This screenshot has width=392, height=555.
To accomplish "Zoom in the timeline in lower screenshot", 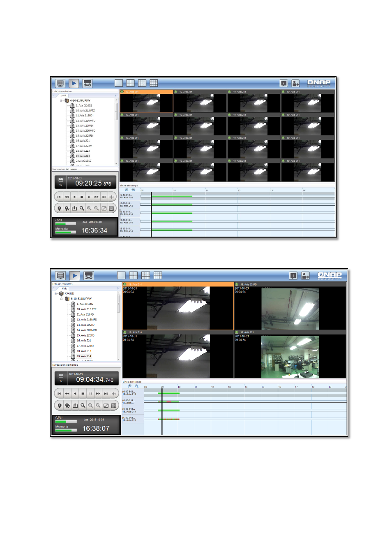I will pos(130,386).
